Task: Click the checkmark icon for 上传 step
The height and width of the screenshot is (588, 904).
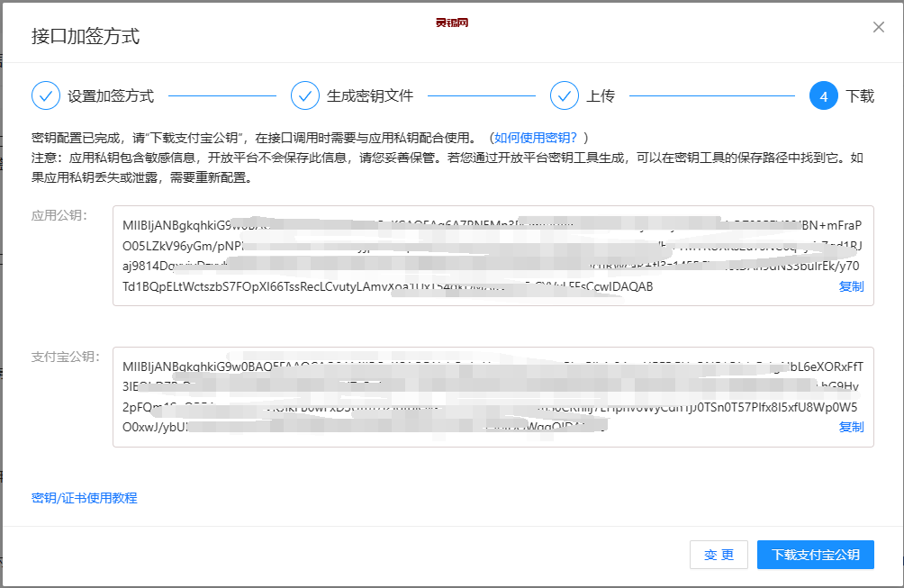Action: pyautogui.click(x=565, y=95)
